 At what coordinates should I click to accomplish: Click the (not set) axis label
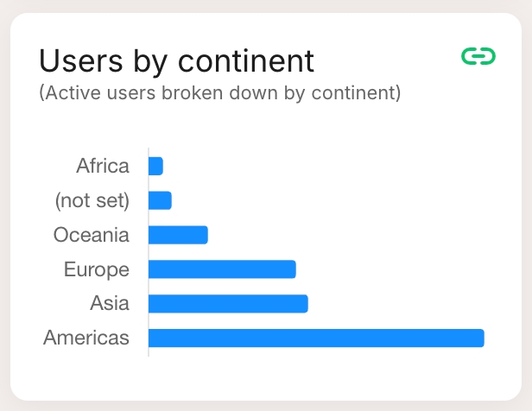(92, 201)
